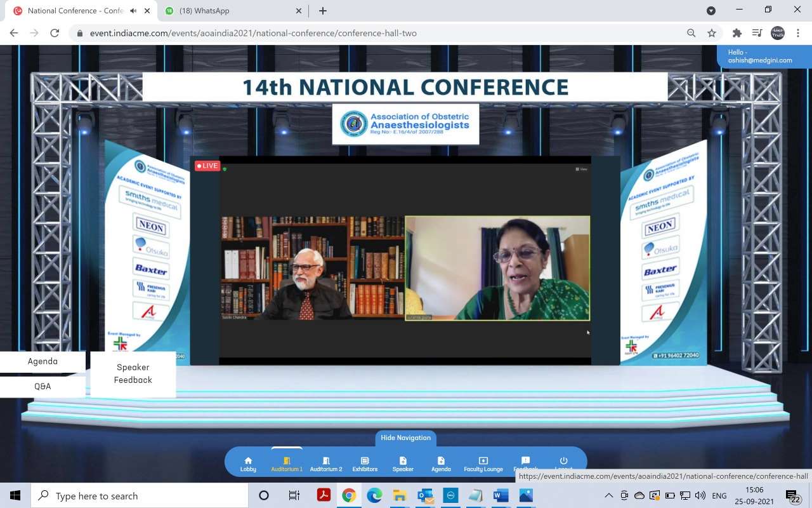Select Sushila Chandra's video tile
The height and width of the screenshot is (508, 812).
(x=312, y=268)
